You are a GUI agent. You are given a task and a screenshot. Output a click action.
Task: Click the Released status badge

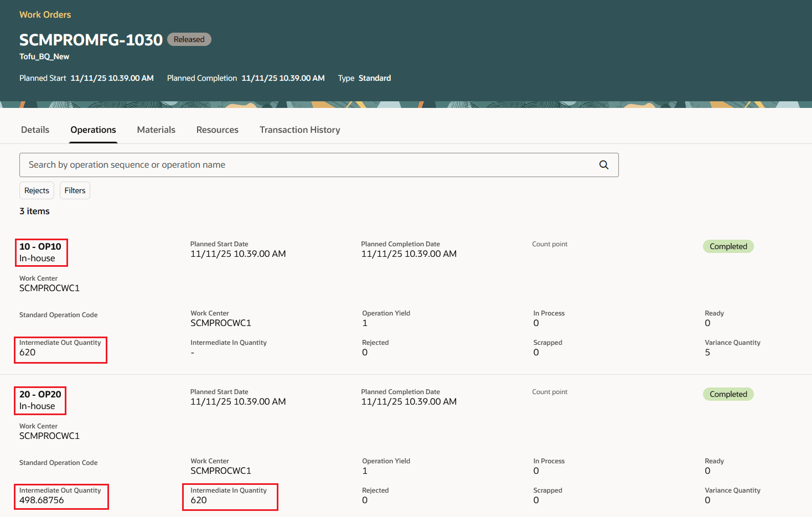pos(189,39)
